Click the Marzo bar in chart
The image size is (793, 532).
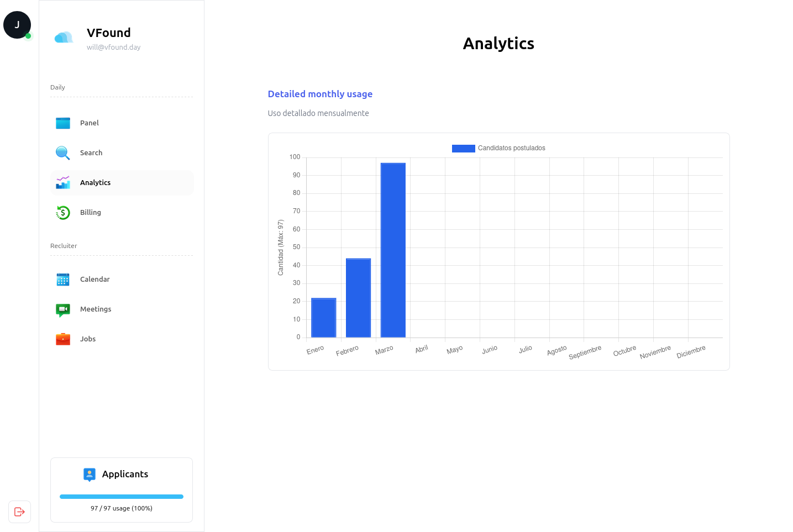pyautogui.click(x=393, y=250)
